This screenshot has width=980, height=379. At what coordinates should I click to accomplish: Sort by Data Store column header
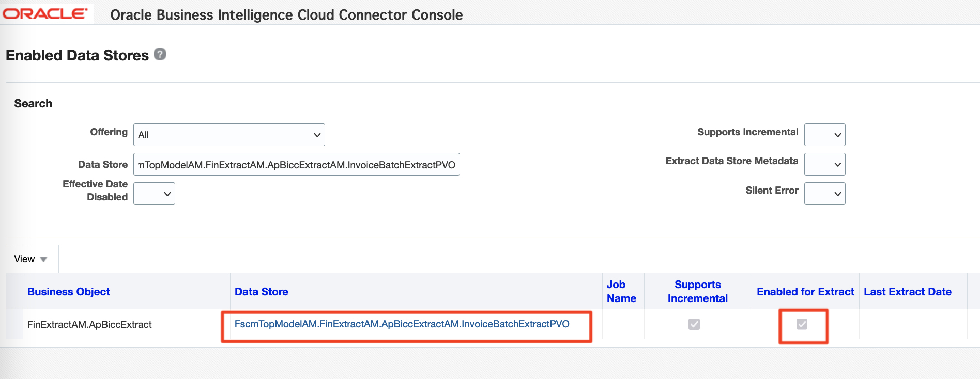262,292
